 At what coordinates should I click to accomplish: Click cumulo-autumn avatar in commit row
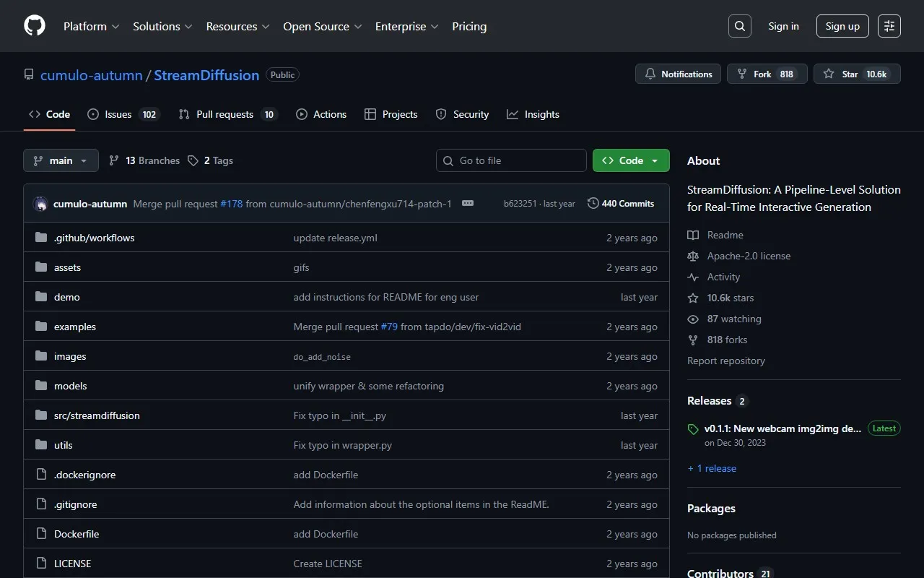click(41, 204)
